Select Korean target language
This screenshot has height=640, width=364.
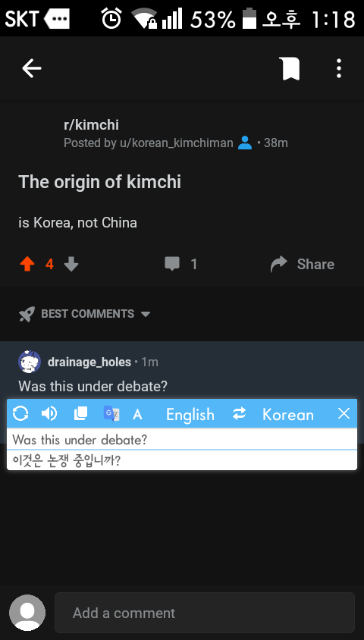[287, 415]
